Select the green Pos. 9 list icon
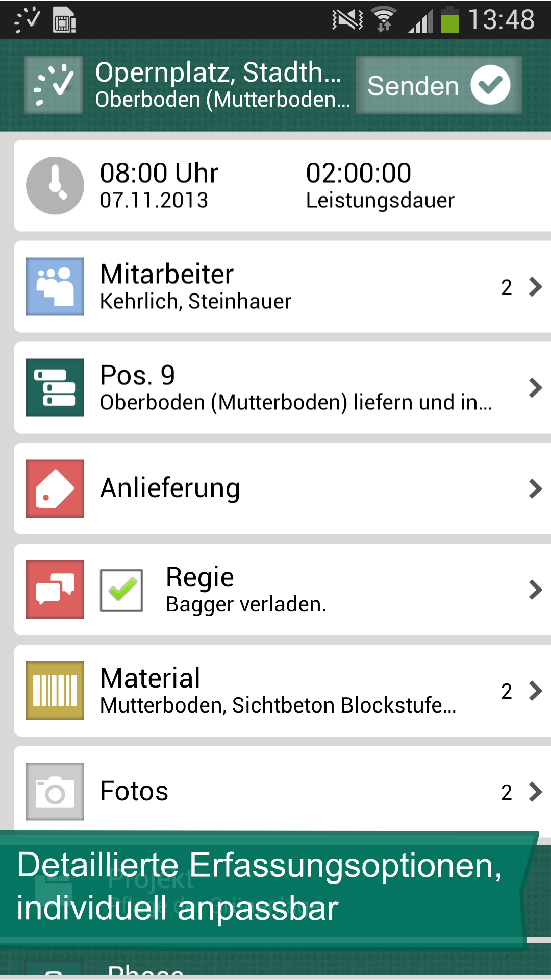 (55, 387)
